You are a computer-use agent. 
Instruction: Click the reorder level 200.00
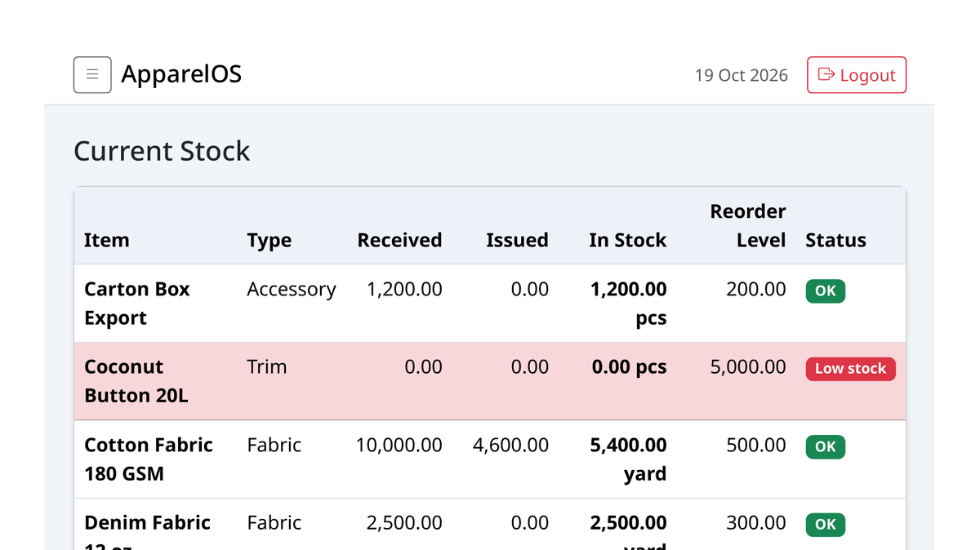coord(756,290)
